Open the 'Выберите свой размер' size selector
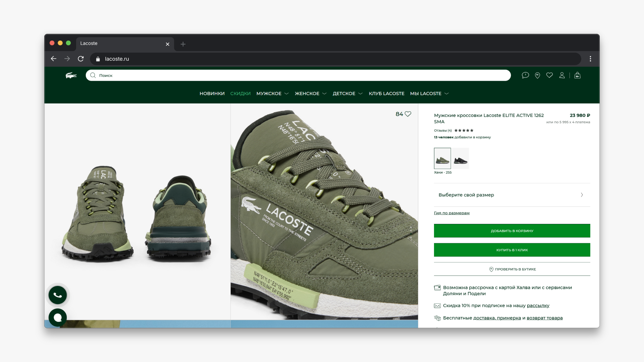Image resolution: width=644 pixels, height=362 pixels. pyautogui.click(x=512, y=195)
